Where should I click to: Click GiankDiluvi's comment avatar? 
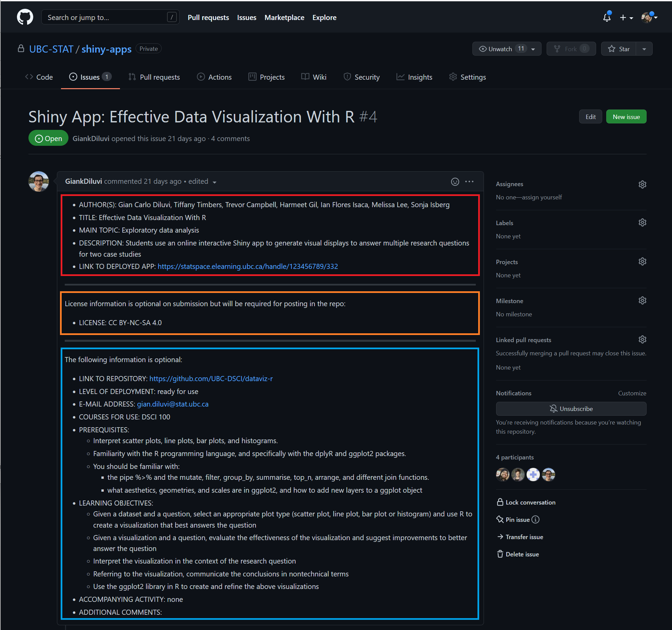tap(39, 181)
